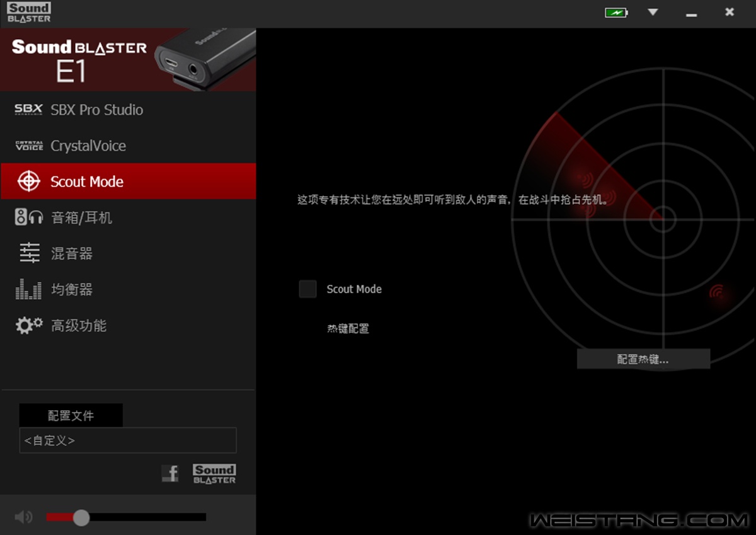Click the gears icon for advanced features
Screen dimensions: 756x535
point(29,325)
